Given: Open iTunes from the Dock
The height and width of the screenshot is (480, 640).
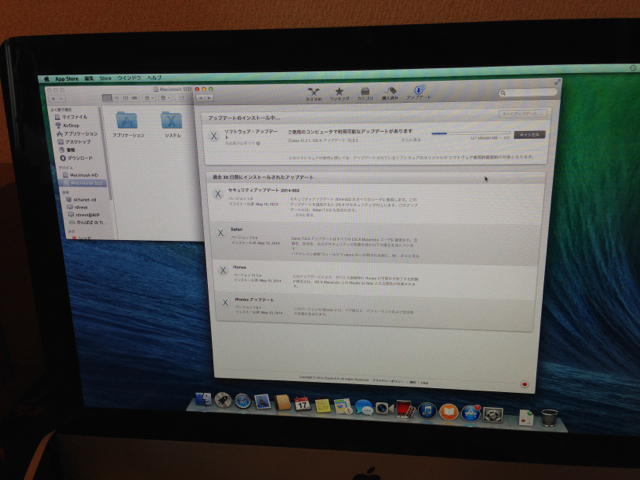Looking at the screenshot, I should 427,409.
